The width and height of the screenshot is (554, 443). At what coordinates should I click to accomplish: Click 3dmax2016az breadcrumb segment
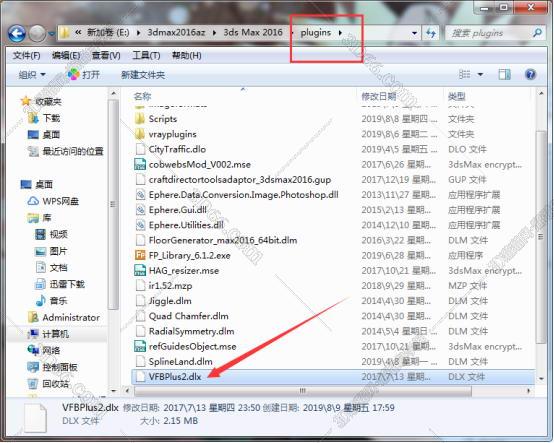[176, 33]
